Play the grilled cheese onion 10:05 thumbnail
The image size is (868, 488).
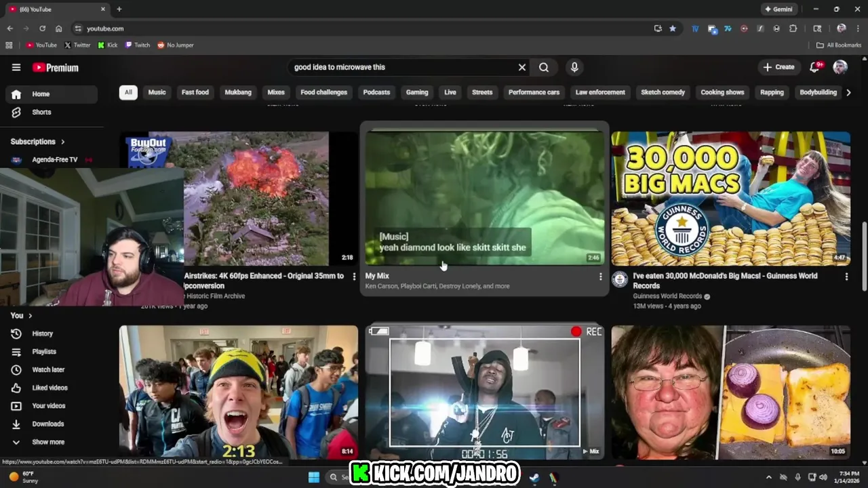(730, 392)
